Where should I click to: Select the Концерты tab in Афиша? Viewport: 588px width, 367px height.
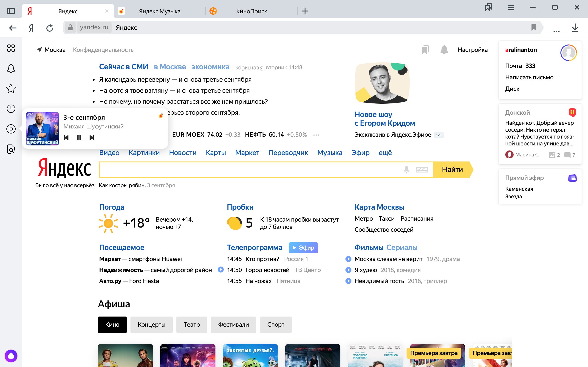(151, 325)
